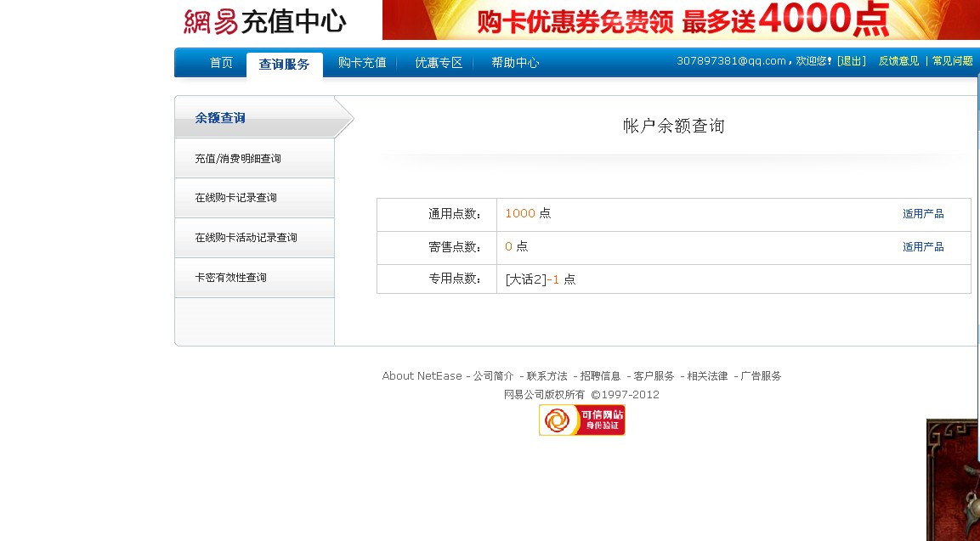Open 在线购卡记录查询 sidebar item
Screen dimensions: 980x541
[x=236, y=198]
